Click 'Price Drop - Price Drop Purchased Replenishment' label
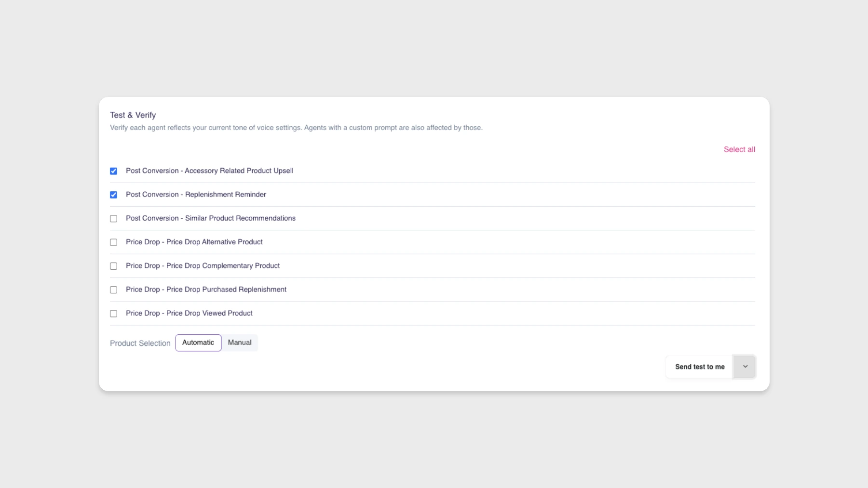 [206, 289]
